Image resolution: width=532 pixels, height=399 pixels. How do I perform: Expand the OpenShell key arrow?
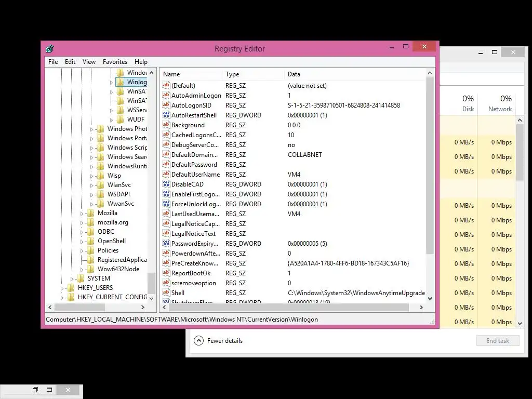[82, 242]
